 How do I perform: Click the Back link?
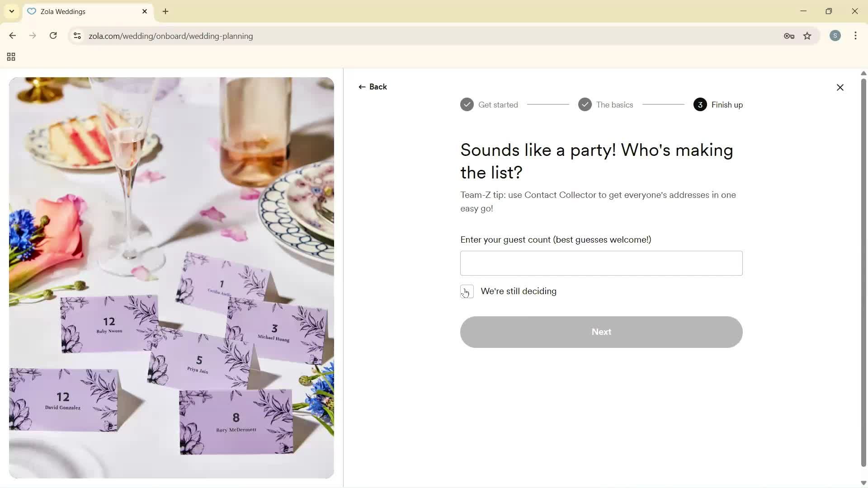point(373,87)
